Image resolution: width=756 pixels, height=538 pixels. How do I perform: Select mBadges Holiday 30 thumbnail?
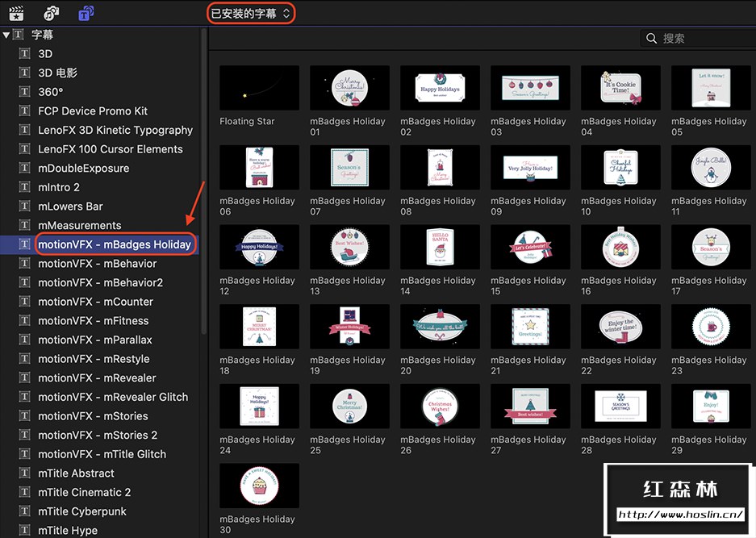259,486
